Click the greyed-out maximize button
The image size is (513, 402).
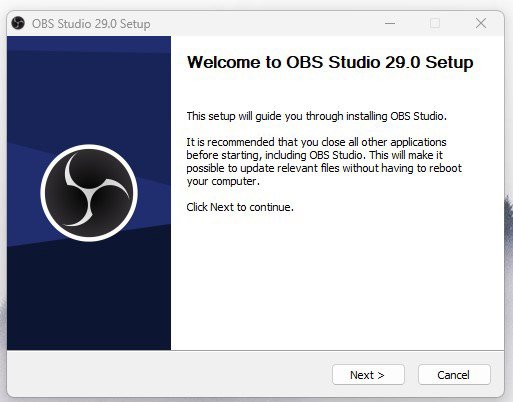click(435, 23)
